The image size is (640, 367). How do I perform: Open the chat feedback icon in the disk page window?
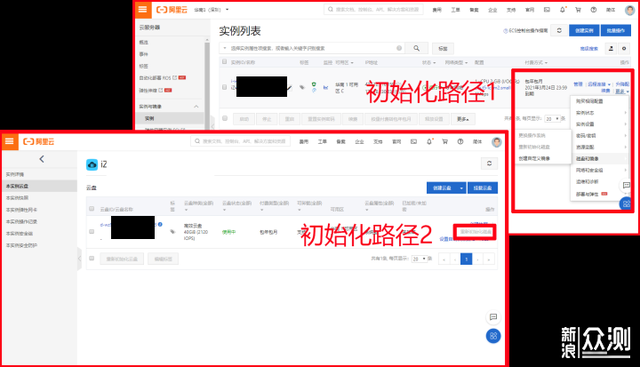coord(493,317)
